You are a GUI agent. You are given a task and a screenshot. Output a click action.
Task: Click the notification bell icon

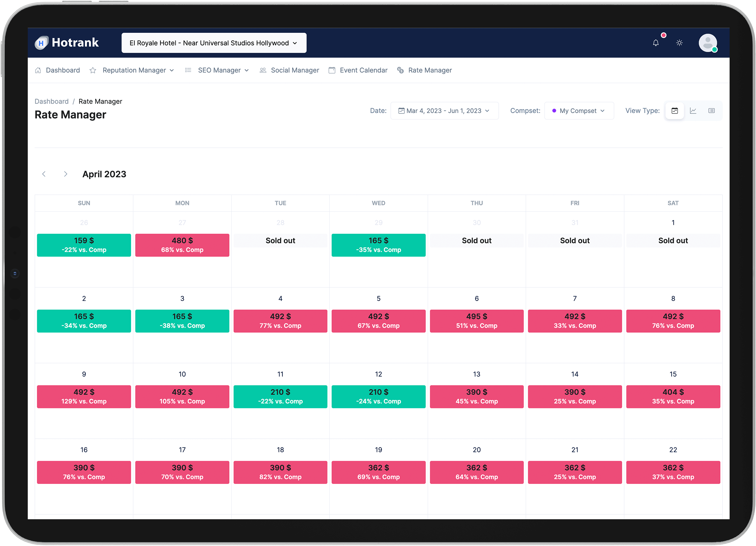click(656, 43)
